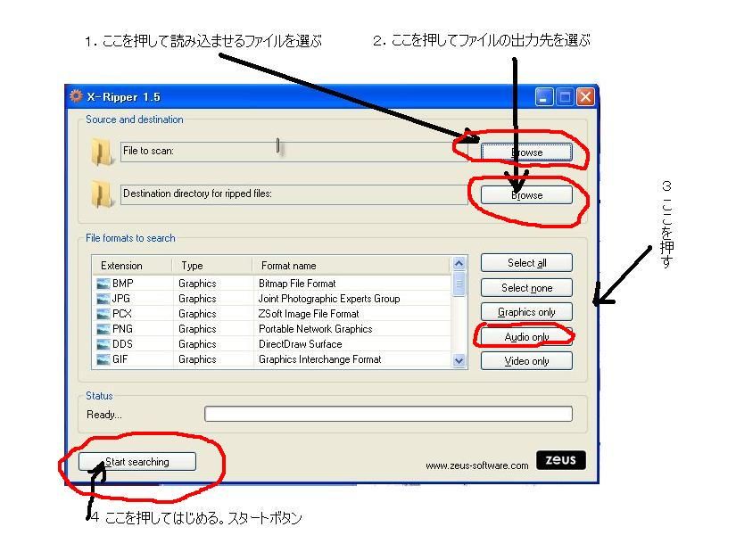
Task: Click Portable Network Graphics text
Action: point(316,329)
